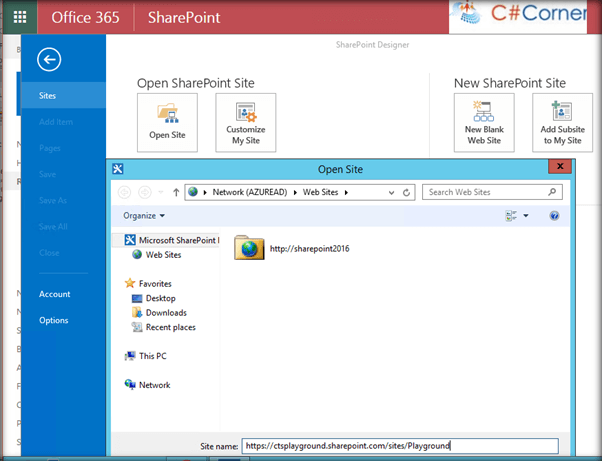Close the Open Site dialog
The height and width of the screenshot is (461, 602).
560,166
